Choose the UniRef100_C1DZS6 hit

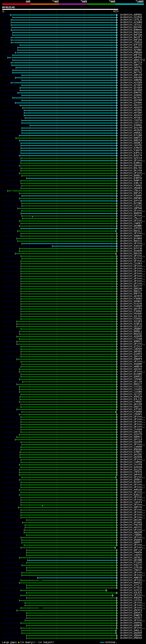click(131, 120)
